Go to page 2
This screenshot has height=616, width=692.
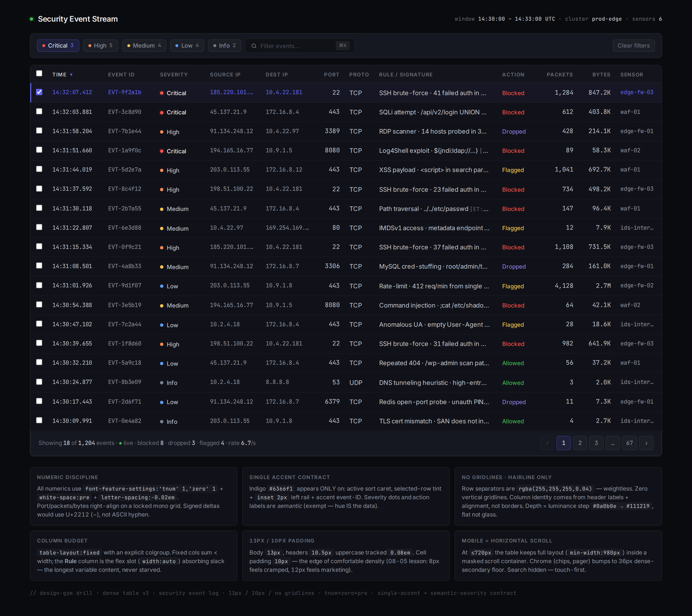click(580, 443)
